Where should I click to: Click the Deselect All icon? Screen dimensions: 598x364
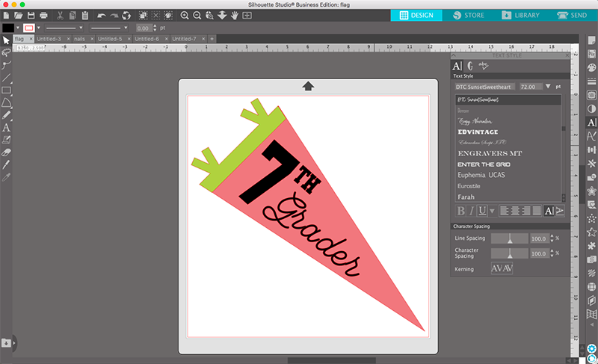155,15
